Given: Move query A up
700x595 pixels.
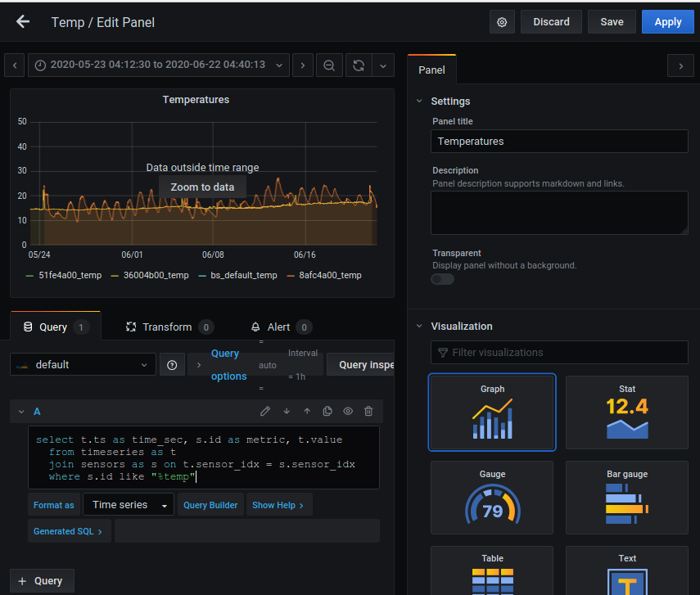Looking at the screenshot, I should (307, 411).
